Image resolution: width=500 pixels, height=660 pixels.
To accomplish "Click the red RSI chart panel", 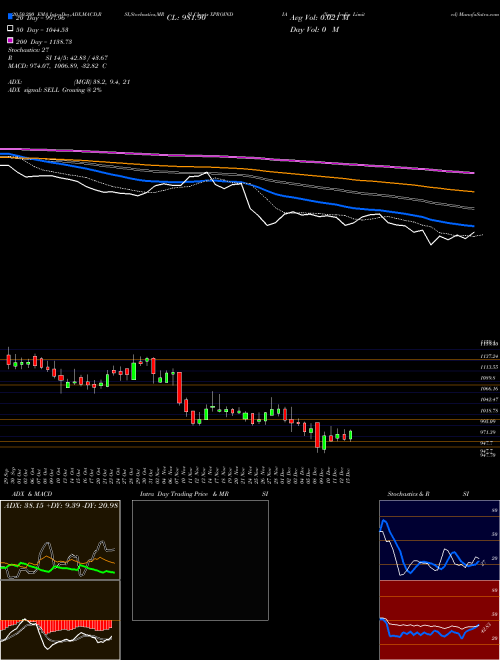I will (x=439, y=620).
